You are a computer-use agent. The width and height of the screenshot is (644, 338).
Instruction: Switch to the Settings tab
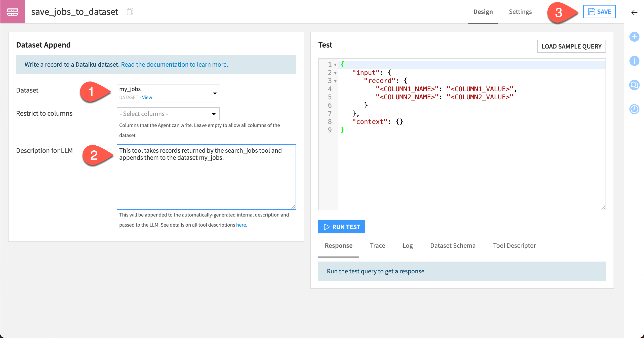[520, 12]
